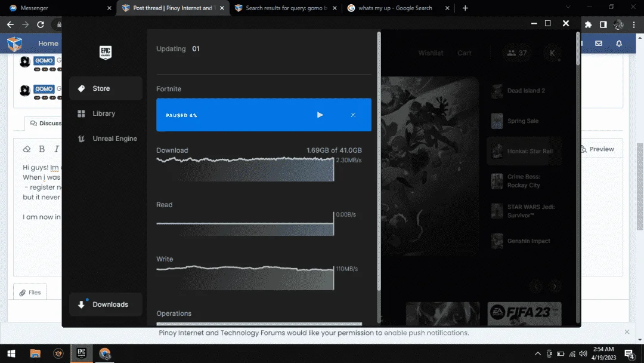Image resolution: width=644 pixels, height=363 pixels.
Task: Click the forum Home link
Action: 48,44
